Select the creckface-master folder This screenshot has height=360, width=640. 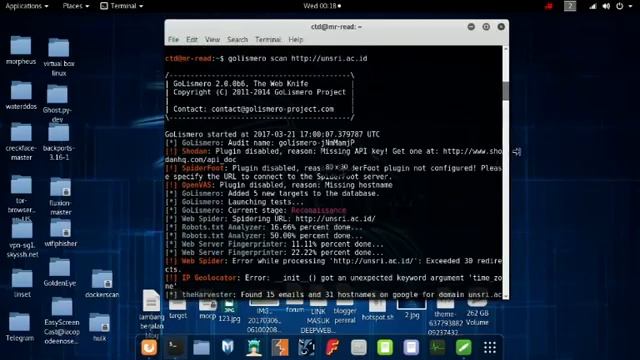pyautogui.click(x=21, y=142)
